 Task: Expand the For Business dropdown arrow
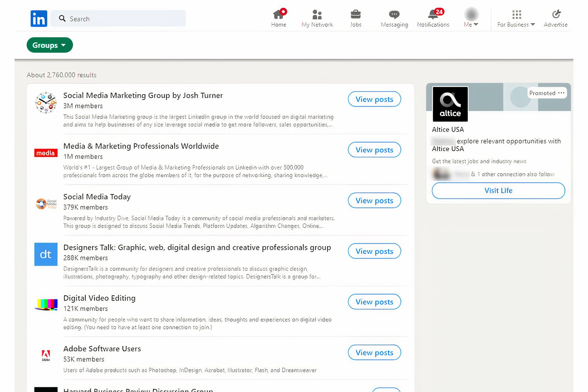(x=533, y=25)
